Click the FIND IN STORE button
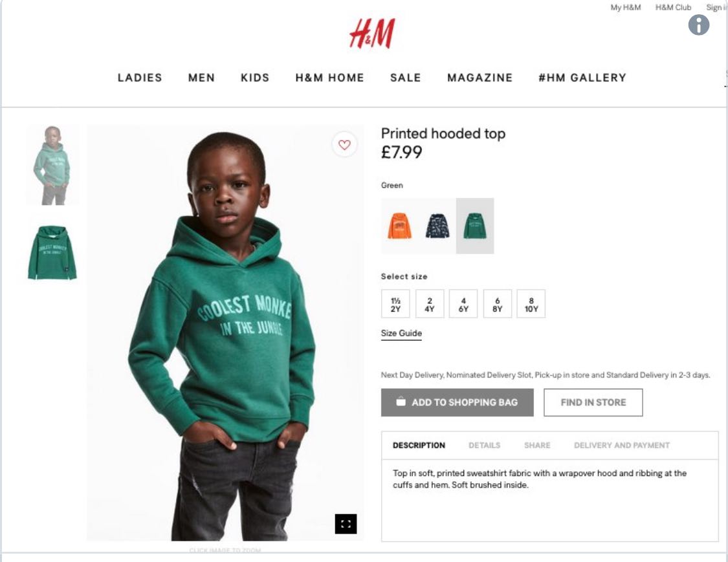 [593, 402]
